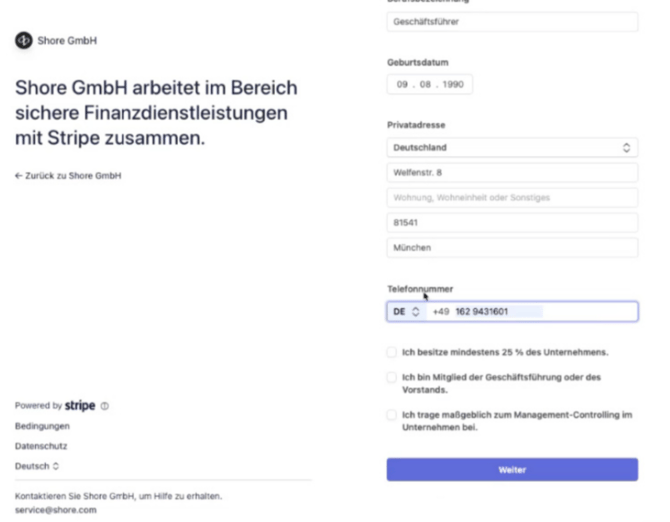Open the Deutsch language selector

[37, 466]
